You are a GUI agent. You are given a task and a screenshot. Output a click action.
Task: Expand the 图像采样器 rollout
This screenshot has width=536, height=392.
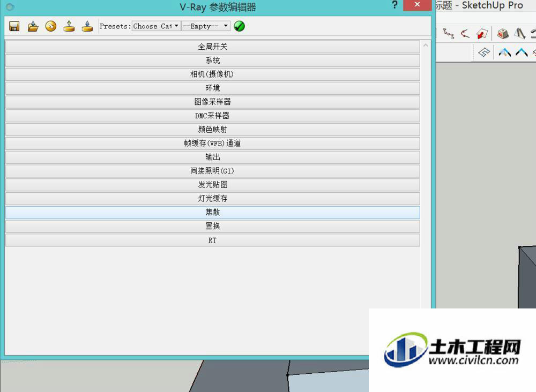[x=213, y=102]
